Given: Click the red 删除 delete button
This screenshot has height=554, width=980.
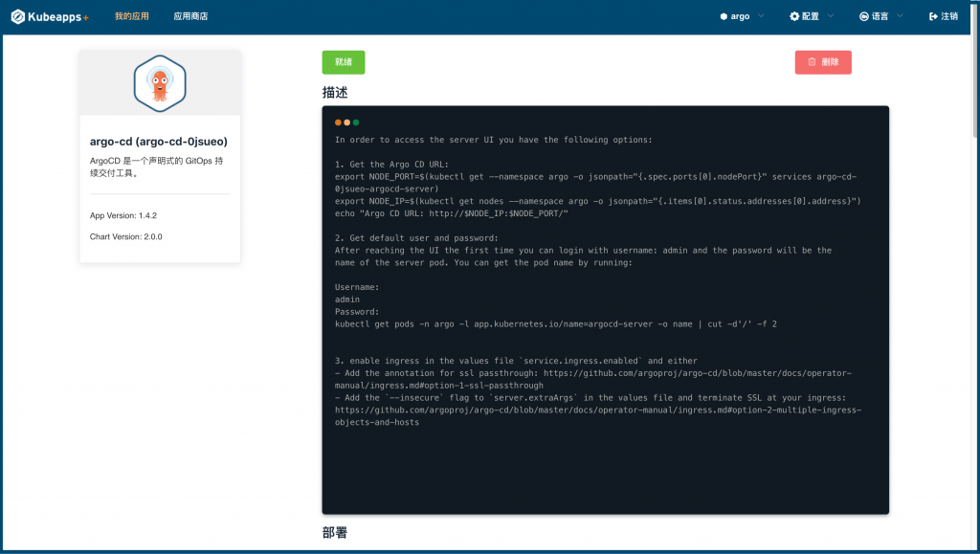Looking at the screenshot, I should 823,62.
